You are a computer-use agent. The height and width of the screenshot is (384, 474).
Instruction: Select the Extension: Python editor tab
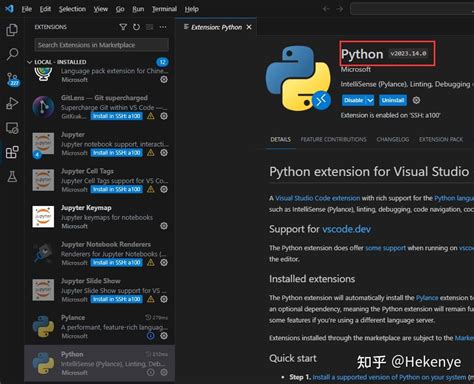[216, 27]
